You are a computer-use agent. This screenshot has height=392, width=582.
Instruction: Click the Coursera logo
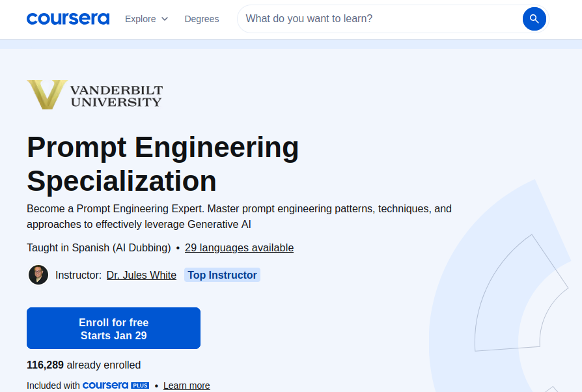click(68, 19)
